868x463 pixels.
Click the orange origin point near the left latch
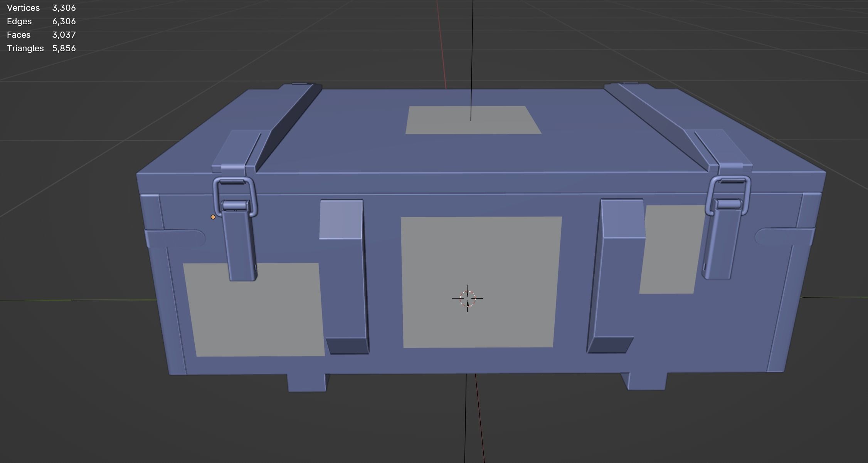[213, 217]
